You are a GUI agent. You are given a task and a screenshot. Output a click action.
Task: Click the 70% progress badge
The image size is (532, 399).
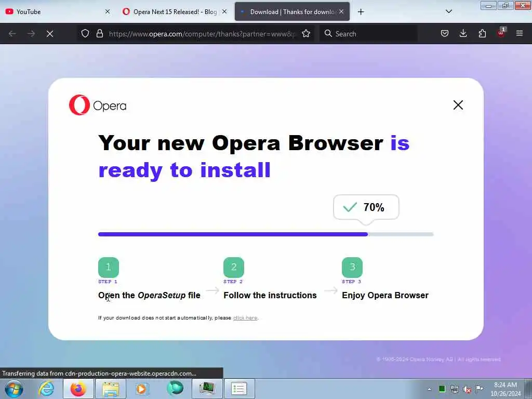(366, 207)
